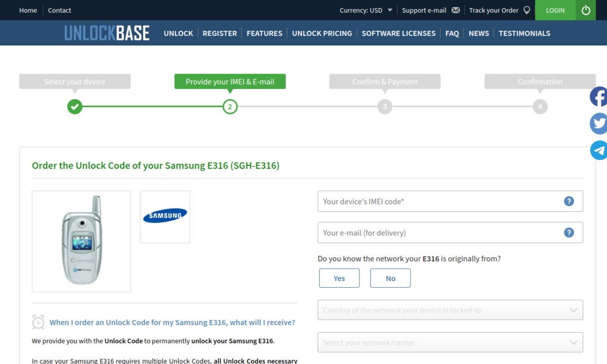The image size is (607, 364).
Task: Open the Telegram share icon
Action: [598, 150]
